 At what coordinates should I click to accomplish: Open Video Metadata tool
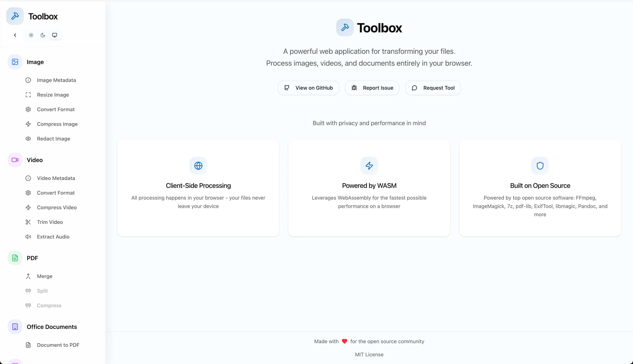56,178
